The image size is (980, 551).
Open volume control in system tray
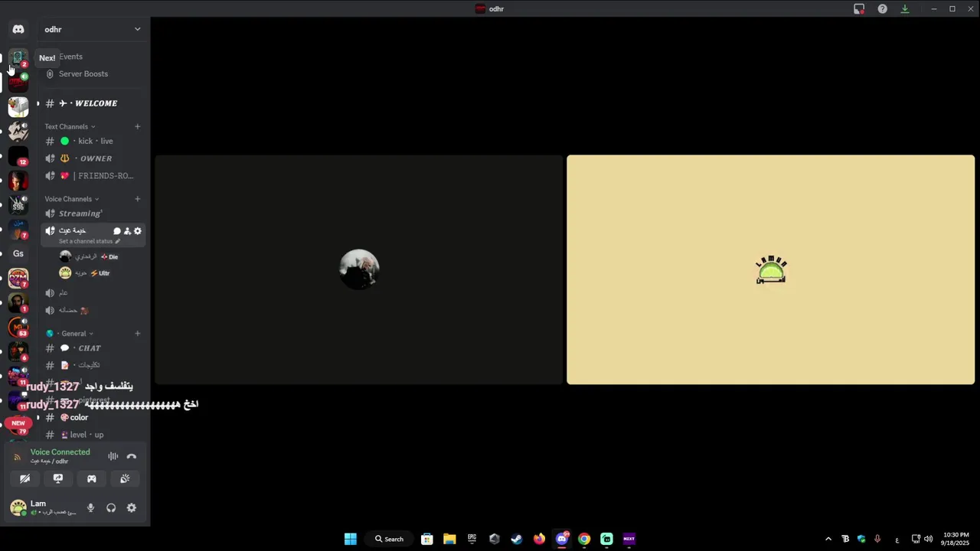click(x=929, y=539)
